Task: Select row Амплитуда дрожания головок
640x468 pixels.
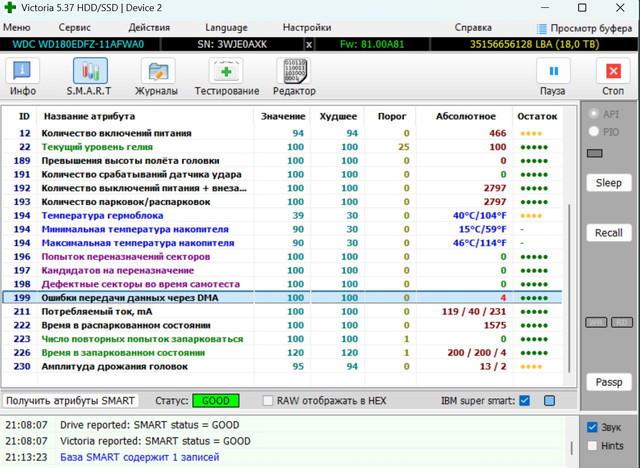Action: click(x=282, y=366)
